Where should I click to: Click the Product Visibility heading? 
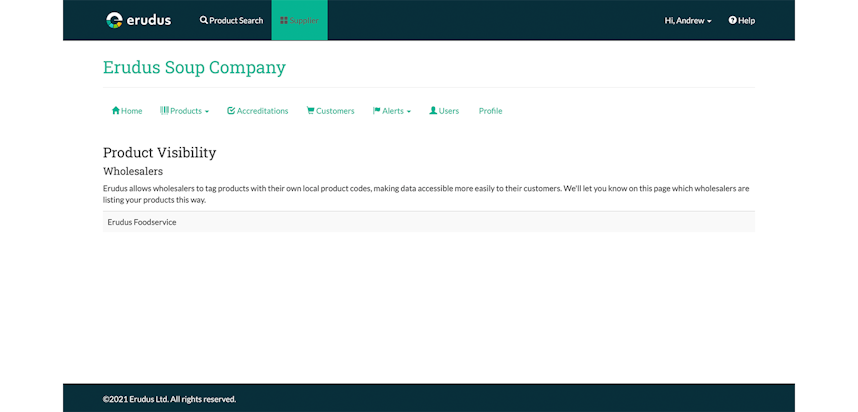pyautogui.click(x=159, y=153)
